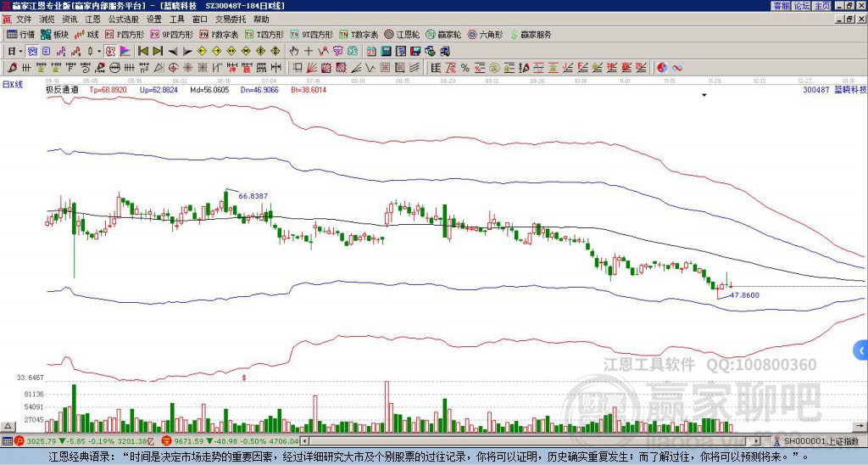Open the 六角形 hexagon tool

coord(485,34)
